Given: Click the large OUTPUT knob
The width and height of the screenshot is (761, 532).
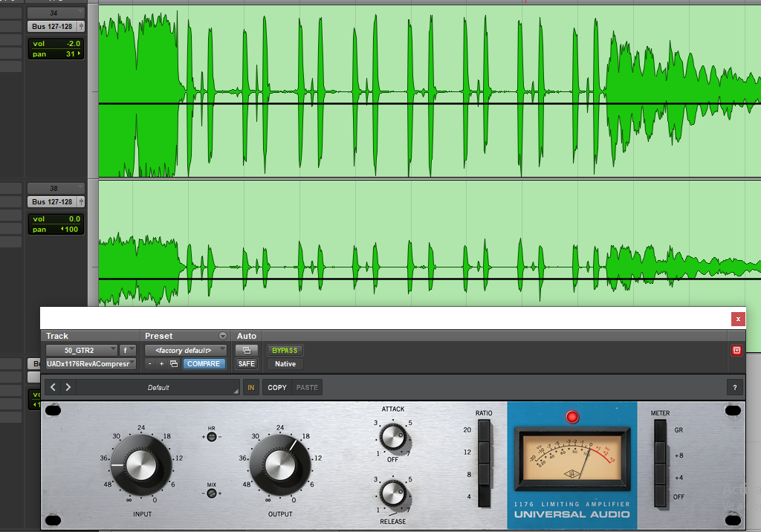Looking at the screenshot, I should (x=280, y=464).
